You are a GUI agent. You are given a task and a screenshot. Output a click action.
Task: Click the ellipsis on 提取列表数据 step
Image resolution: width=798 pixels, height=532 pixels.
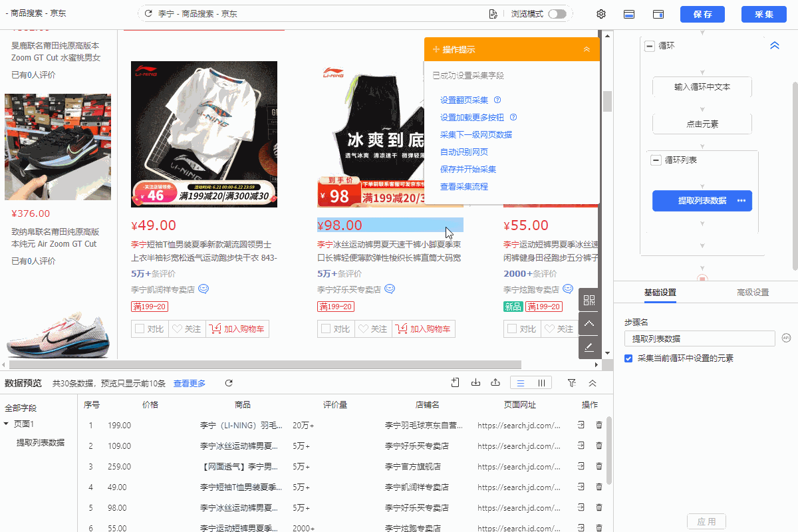741,201
